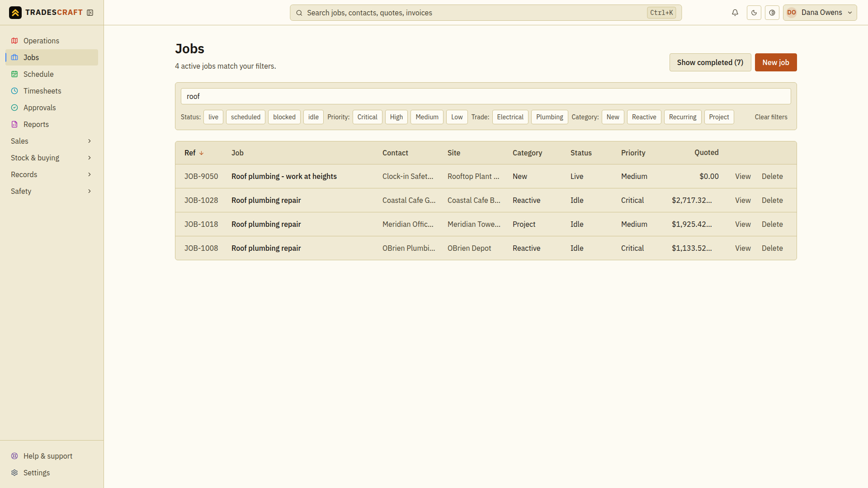Expand the Safety sidebar section

[52, 191]
